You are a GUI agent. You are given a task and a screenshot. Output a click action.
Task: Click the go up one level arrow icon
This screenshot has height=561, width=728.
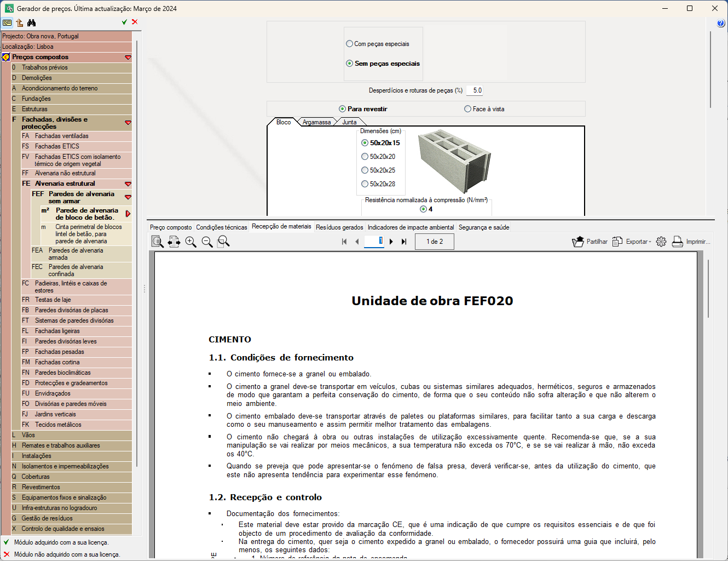click(x=20, y=22)
